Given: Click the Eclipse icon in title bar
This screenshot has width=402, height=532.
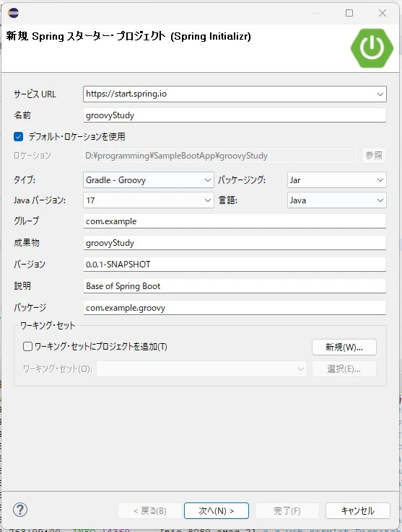Looking at the screenshot, I should pos(13,13).
